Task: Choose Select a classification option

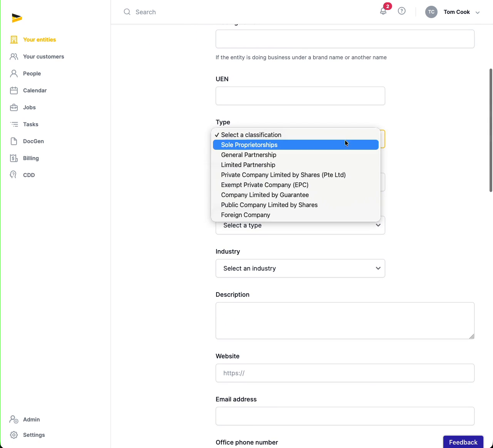Action: coord(296,135)
